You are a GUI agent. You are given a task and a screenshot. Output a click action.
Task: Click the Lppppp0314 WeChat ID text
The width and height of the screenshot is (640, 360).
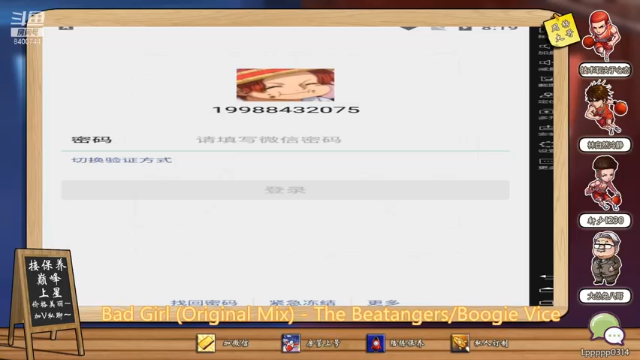[605, 352]
